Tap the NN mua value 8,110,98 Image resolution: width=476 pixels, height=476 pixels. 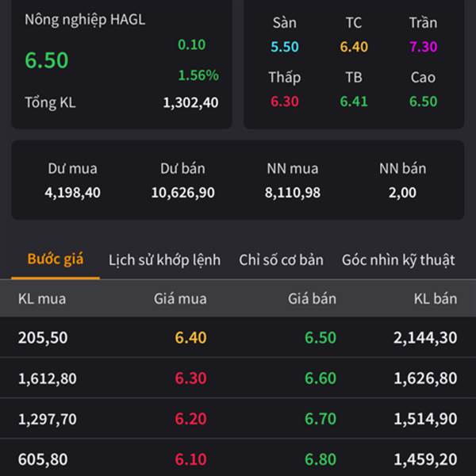(293, 193)
